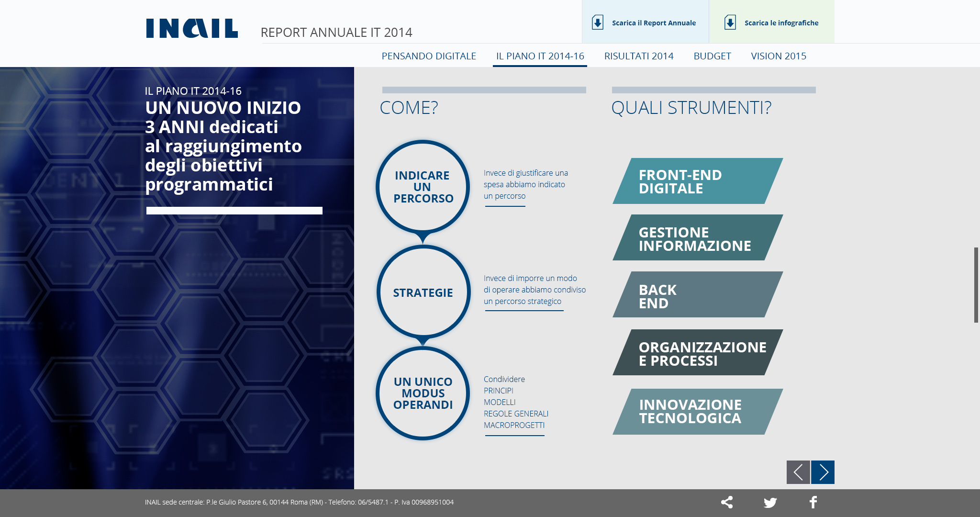Image resolution: width=980 pixels, height=517 pixels.
Task: Click the Report Annuale download icon
Action: [598, 22]
